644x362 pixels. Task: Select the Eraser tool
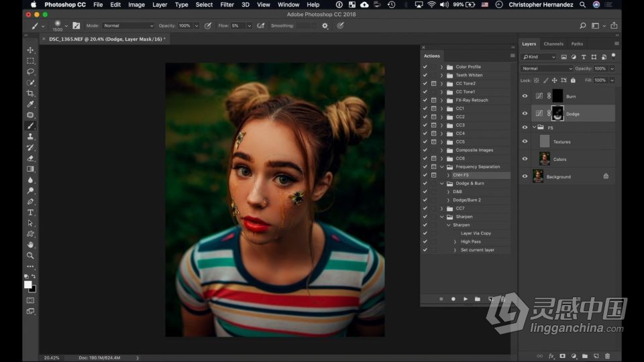[x=30, y=158]
